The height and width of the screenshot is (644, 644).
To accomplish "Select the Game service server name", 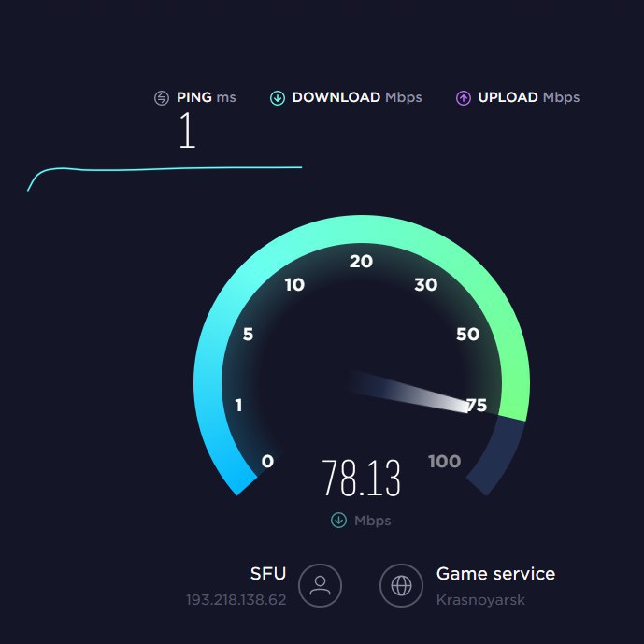I will (495, 573).
